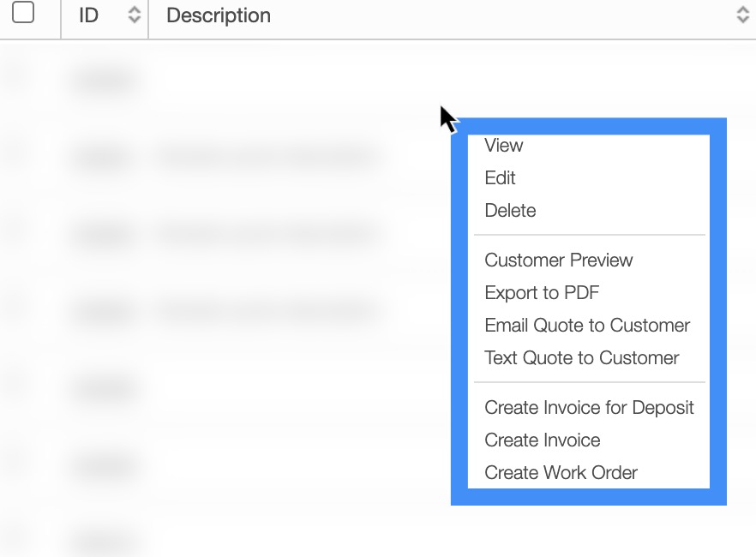Screen dimensions: 756x557
Task: Click the Description sort up arrow
Action: pyautogui.click(x=742, y=9)
